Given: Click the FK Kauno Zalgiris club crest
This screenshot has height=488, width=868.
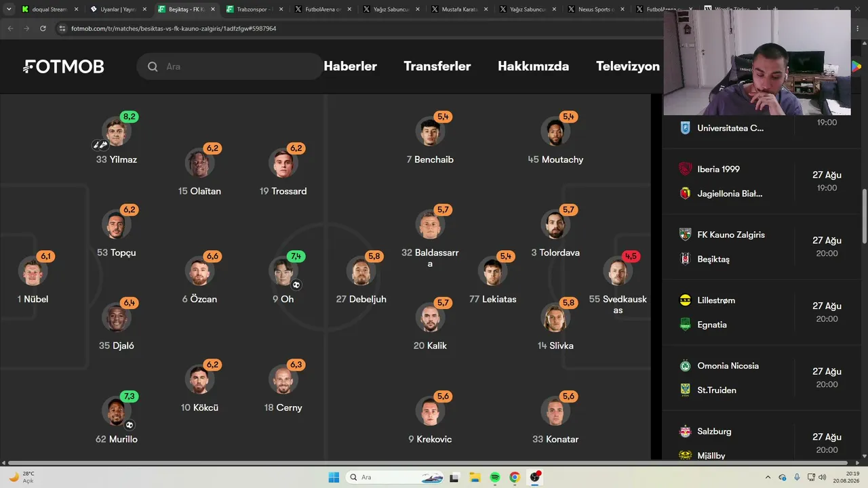Looking at the screenshot, I should coord(685,235).
